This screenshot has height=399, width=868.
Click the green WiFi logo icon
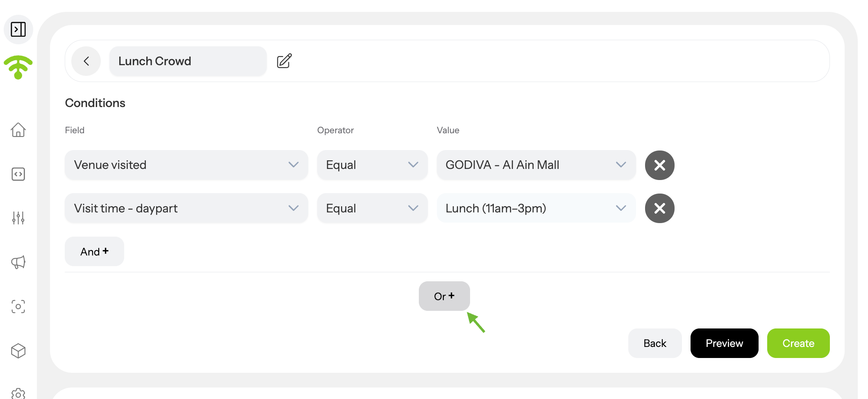coord(18,67)
